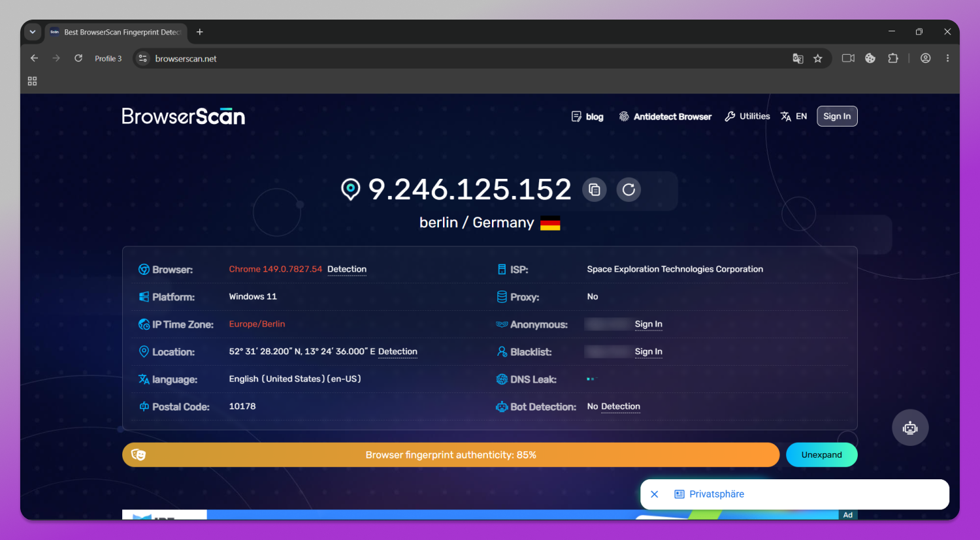Click the BrowserScan logo
This screenshot has height=540, width=980.
[x=184, y=116]
